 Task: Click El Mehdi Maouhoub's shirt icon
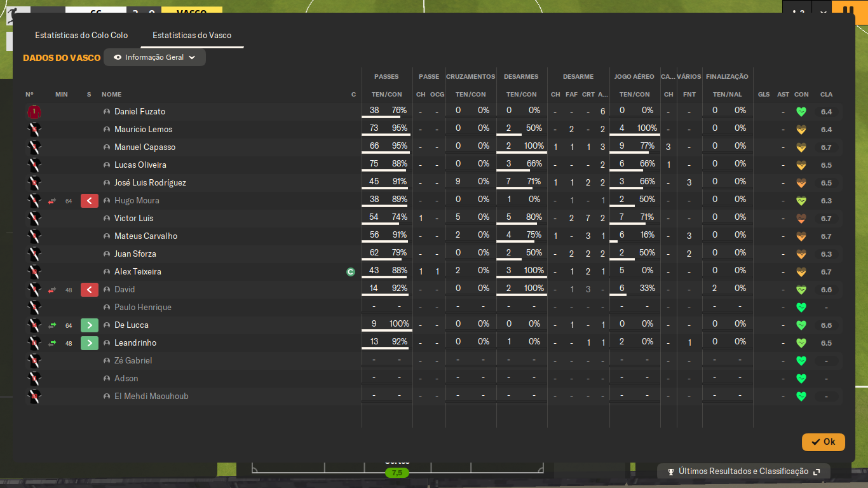pyautogui.click(x=34, y=396)
